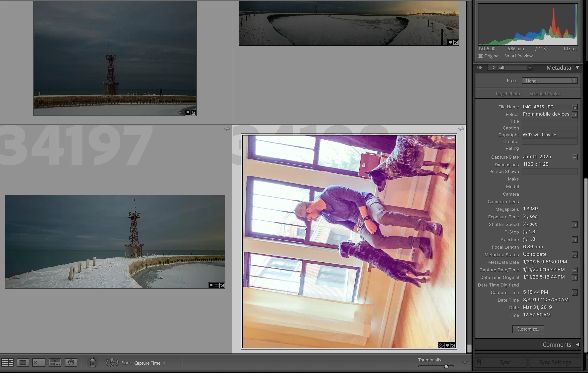Reverse sort direction with A-Z icon
This screenshot has width=588, height=373.
pos(112,362)
